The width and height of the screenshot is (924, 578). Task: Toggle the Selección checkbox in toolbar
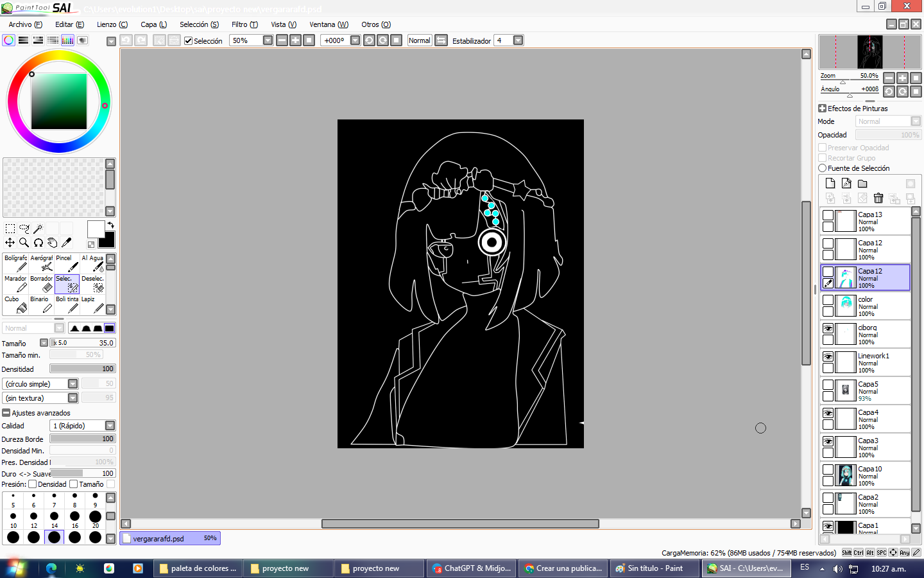coord(188,40)
